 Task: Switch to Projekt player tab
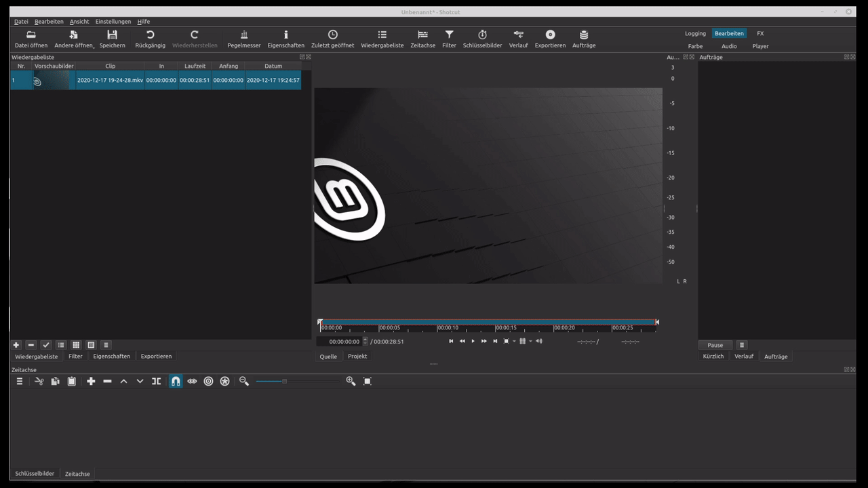(x=357, y=357)
